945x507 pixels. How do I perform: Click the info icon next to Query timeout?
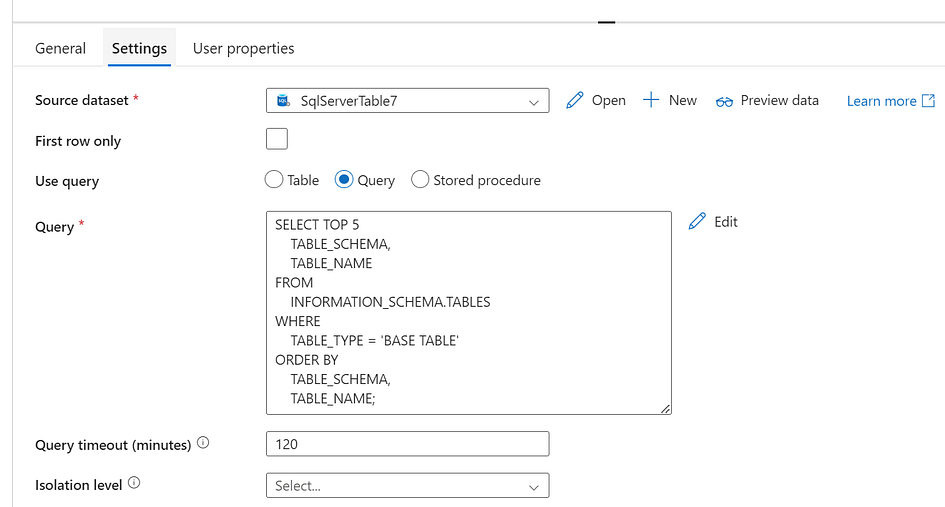(203, 443)
